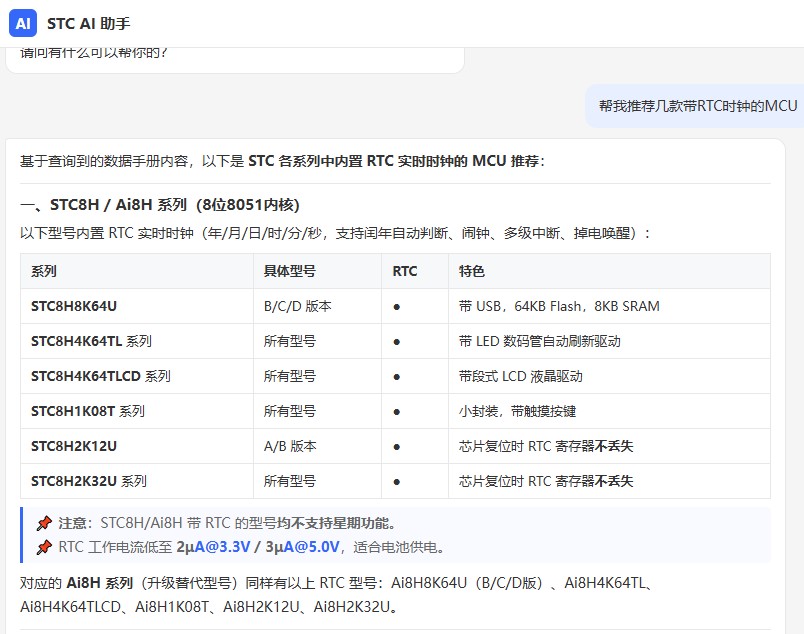
Task: Click the STC8H / Ai8H 系列 heading
Action: pyautogui.click(x=159, y=205)
